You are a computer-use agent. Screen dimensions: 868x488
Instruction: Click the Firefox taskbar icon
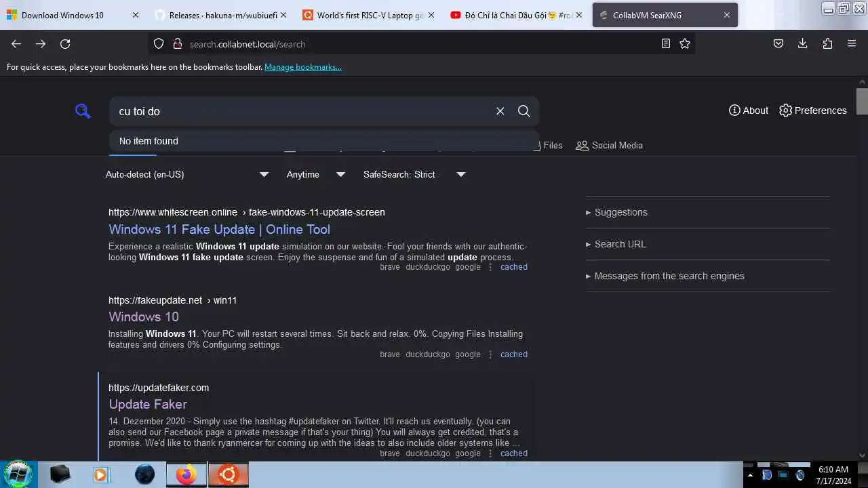pos(186,474)
